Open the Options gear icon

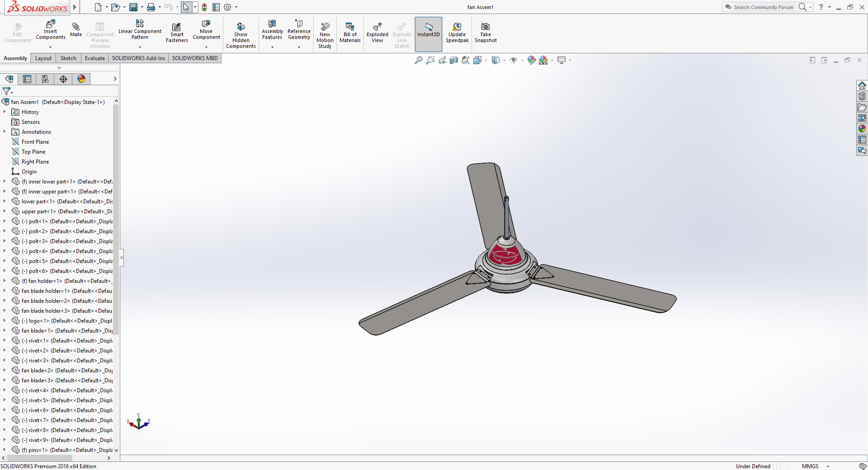(227, 7)
